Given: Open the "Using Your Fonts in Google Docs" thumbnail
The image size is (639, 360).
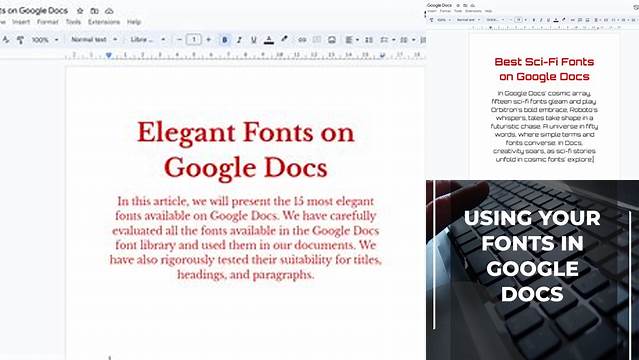Looking at the screenshot, I should (532, 270).
